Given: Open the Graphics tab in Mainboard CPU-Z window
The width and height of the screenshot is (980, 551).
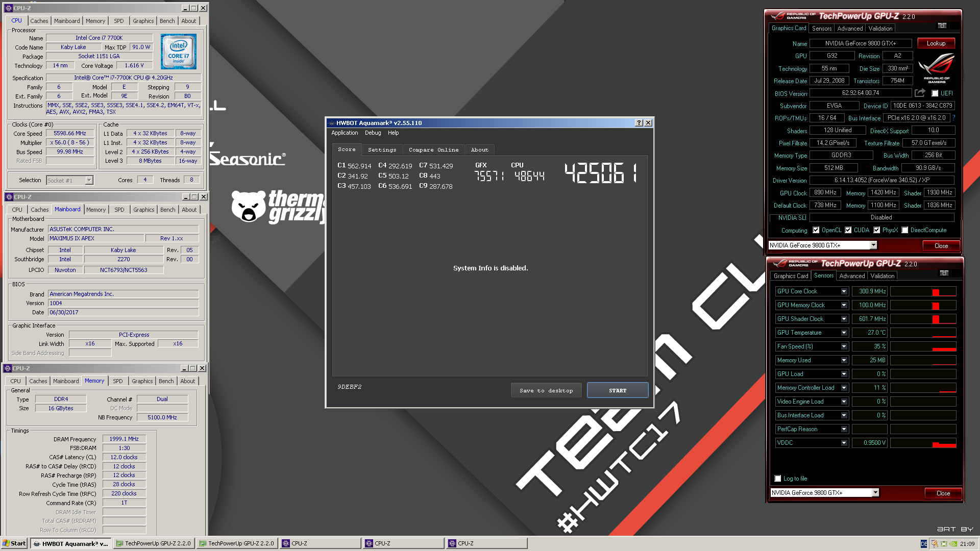Looking at the screenshot, I should (143, 210).
